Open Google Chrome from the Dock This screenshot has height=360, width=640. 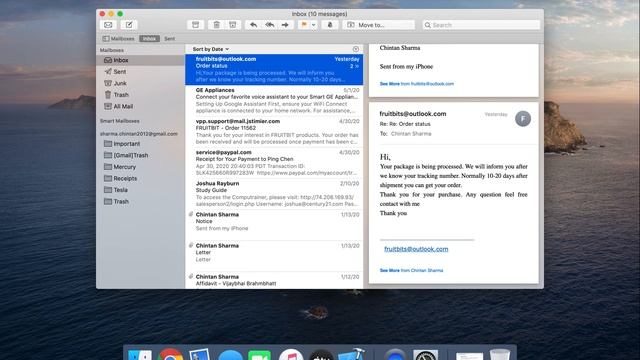click(170, 355)
